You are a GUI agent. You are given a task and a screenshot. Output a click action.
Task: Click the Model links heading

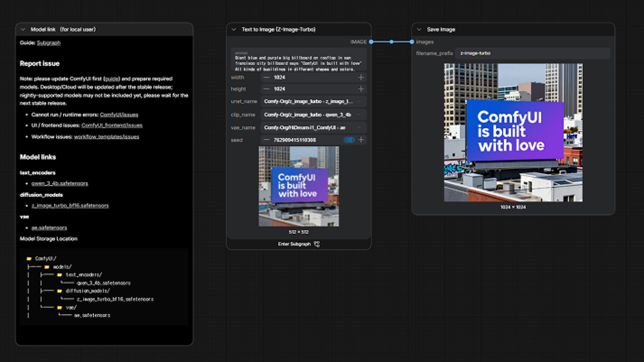point(38,157)
